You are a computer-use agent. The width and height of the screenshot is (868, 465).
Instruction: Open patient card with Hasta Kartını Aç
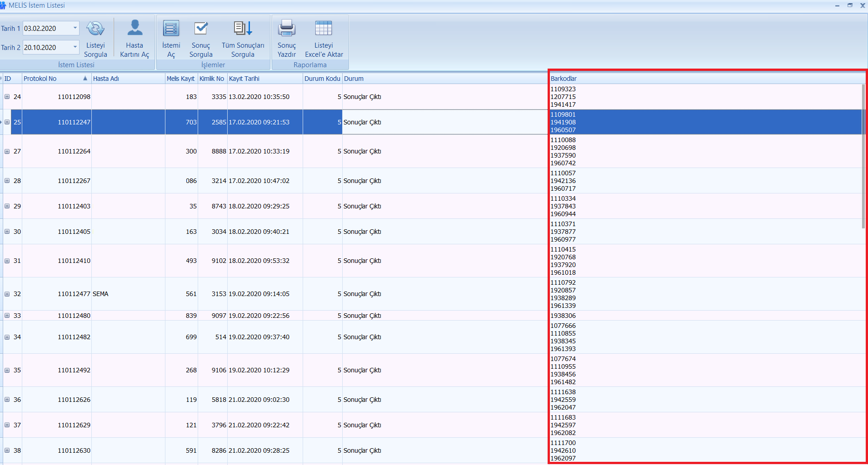135,29
